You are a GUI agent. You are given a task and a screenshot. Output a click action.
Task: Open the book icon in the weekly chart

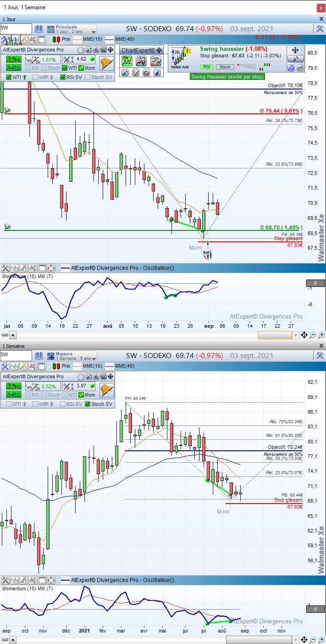pyautogui.click(x=39, y=355)
